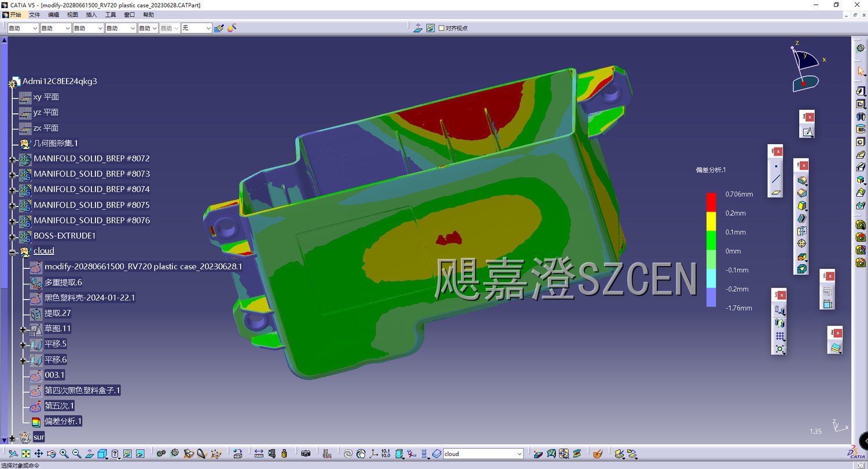Screen dimensions: 868x469
Task: Collapse the cloud node in tree
Action: tap(12, 252)
